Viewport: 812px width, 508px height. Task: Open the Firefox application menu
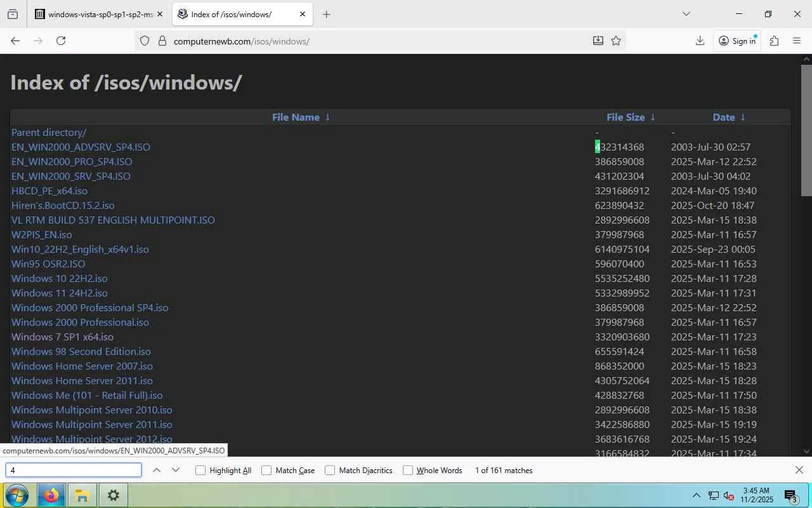[x=797, y=41]
